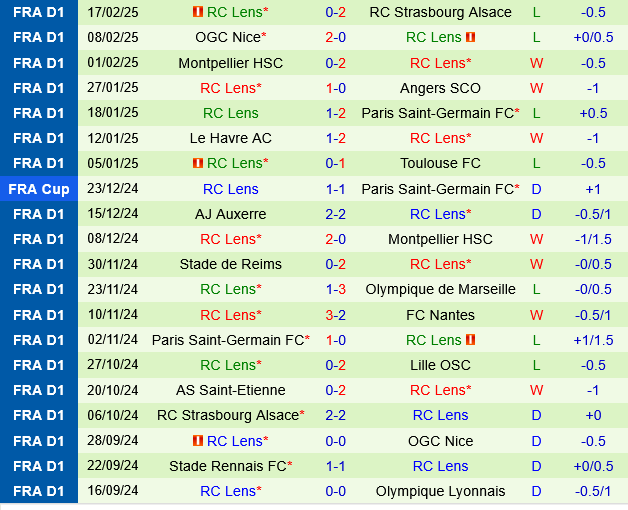Open Angers SCO team link

(440, 88)
